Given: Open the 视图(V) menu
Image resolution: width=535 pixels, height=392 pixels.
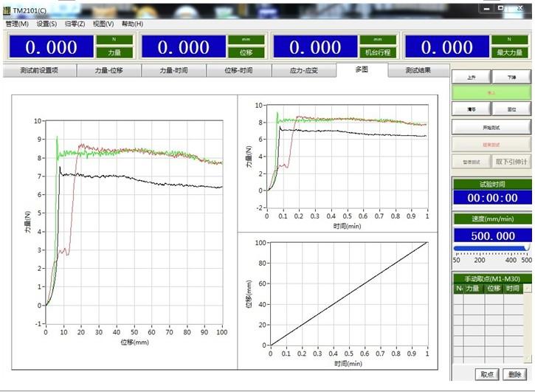Looking at the screenshot, I should pos(104,24).
